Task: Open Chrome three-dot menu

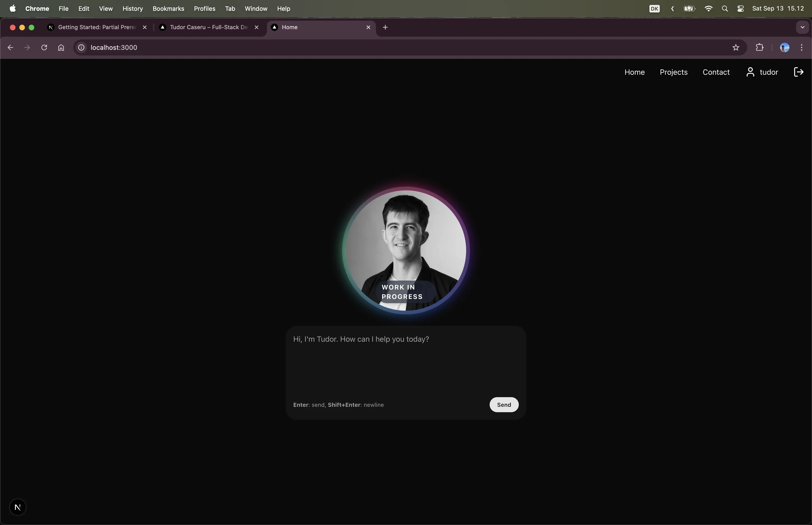Action: 801,47
